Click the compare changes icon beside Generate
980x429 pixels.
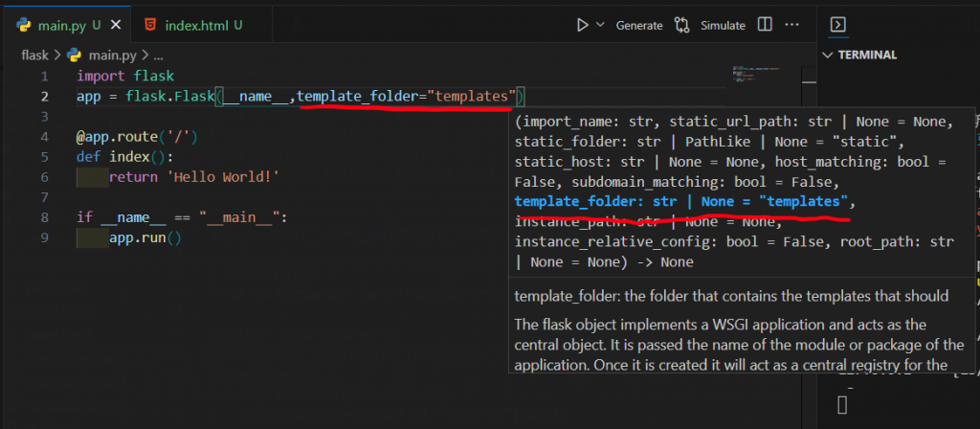tap(682, 25)
